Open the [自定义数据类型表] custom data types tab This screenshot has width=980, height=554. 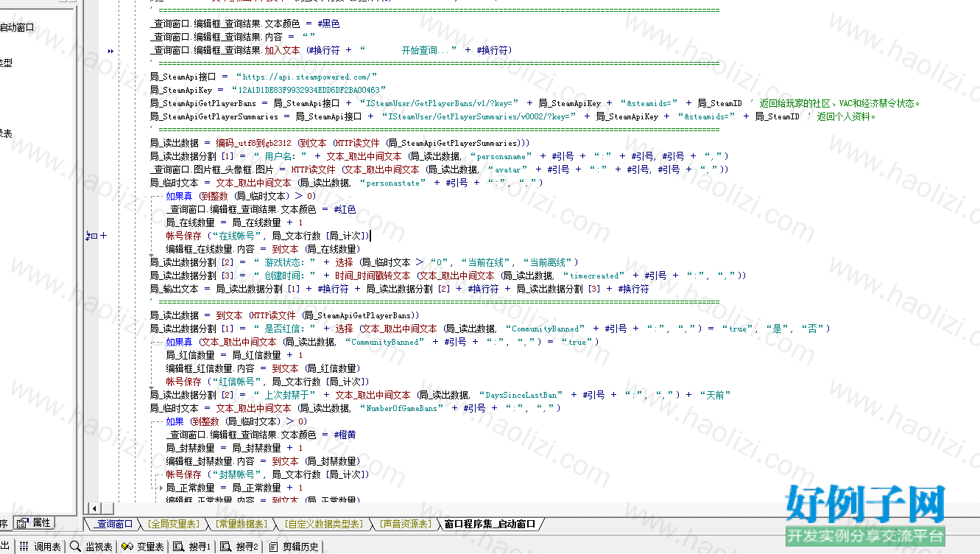click(323, 524)
